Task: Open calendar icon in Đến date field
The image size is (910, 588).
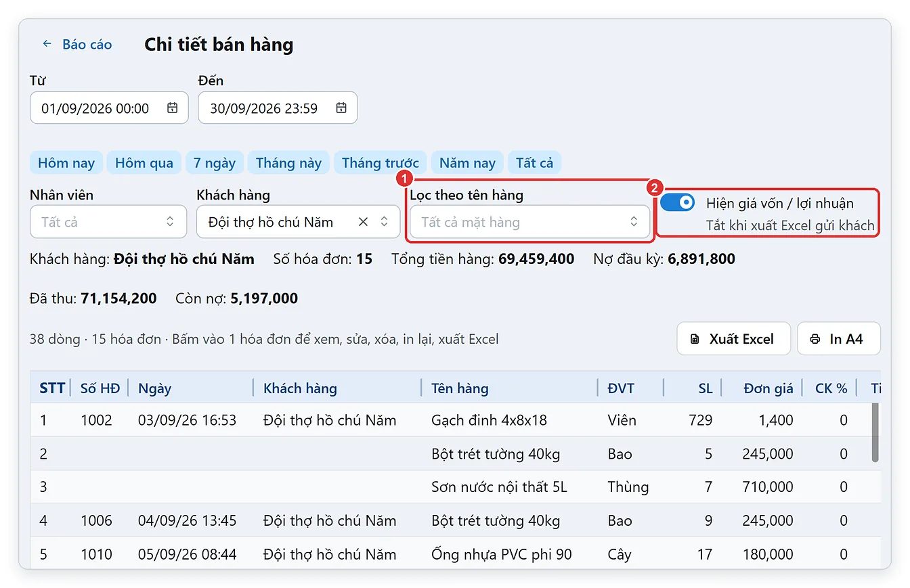Action: coord(341,108)
